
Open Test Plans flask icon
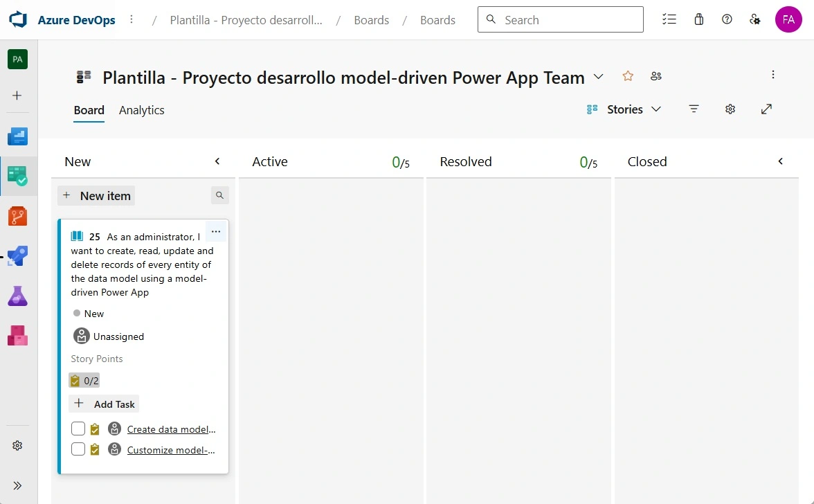pyautogui.click(x=17, y=296)
